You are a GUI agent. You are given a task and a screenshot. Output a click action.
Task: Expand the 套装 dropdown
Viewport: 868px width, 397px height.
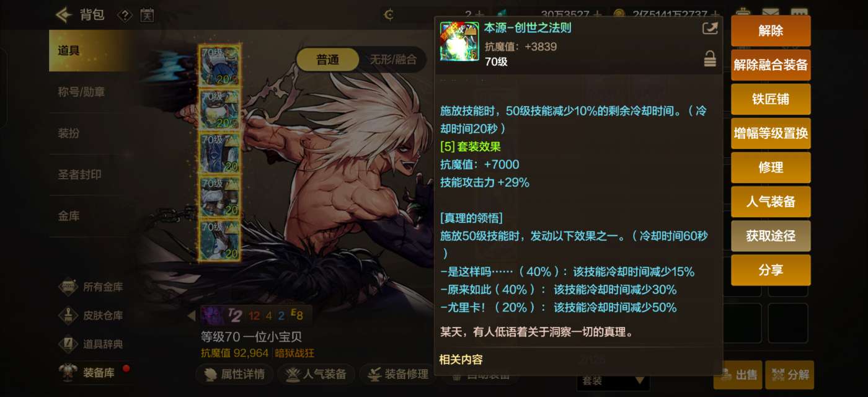pyautogui.click(x=613, y=380)
